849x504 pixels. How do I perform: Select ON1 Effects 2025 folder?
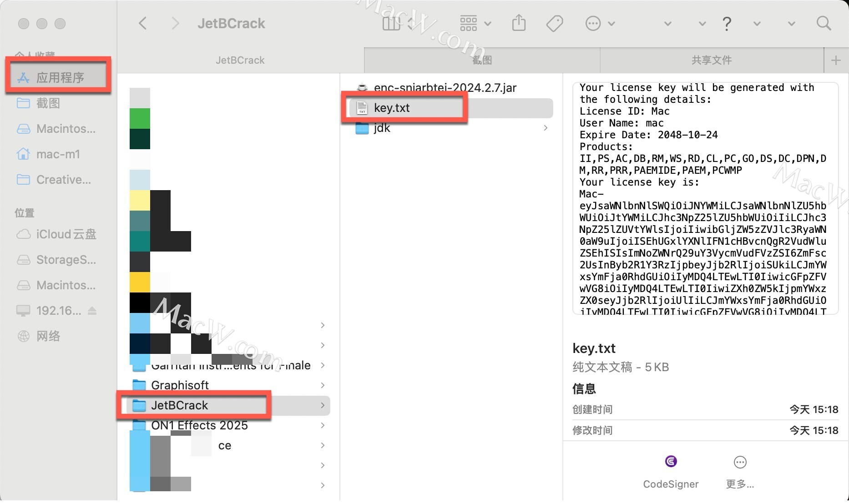point(229,425)
